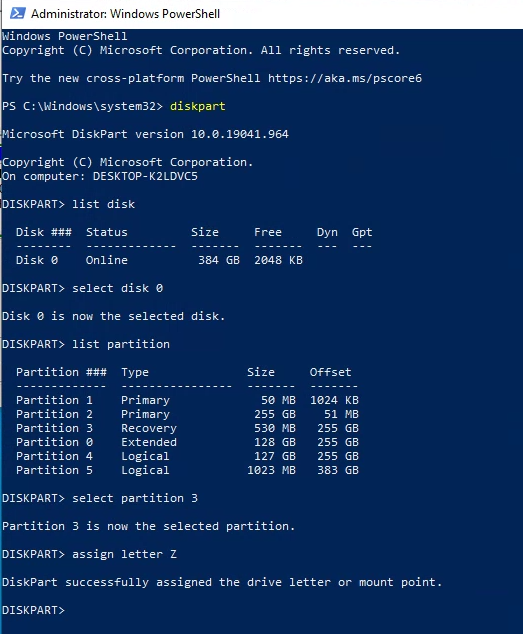Click the list disk command line
This screenshot has width=523, height=634.
(x=68, y=204)
